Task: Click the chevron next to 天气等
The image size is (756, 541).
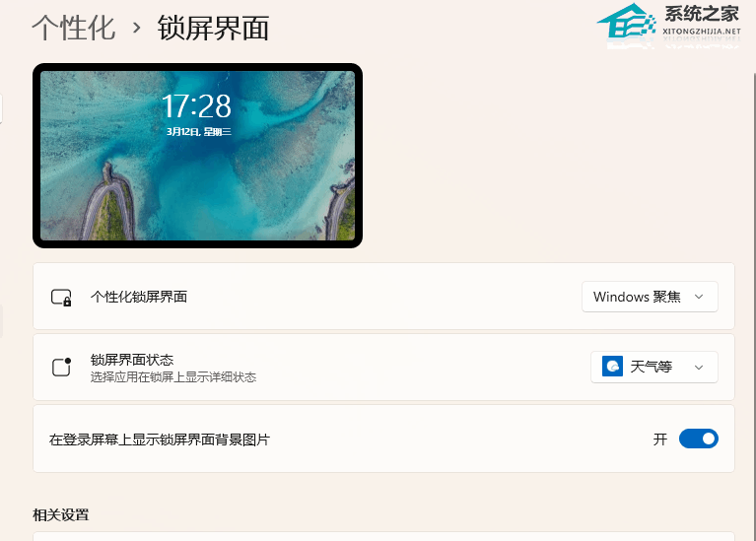Action: coord(699,368)
